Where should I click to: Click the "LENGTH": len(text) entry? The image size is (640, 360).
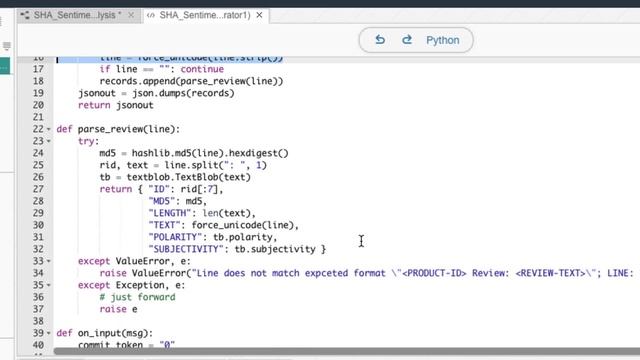[202, 213]
